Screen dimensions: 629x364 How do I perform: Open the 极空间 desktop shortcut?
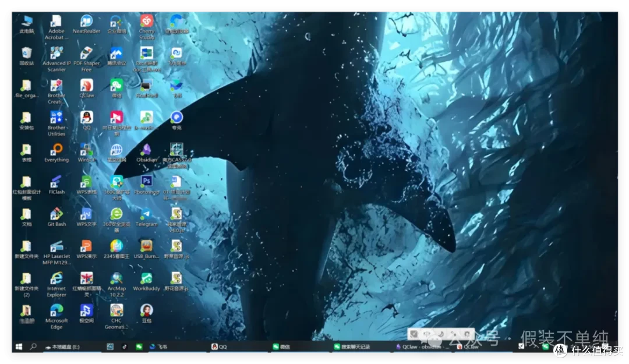(86, 313)
